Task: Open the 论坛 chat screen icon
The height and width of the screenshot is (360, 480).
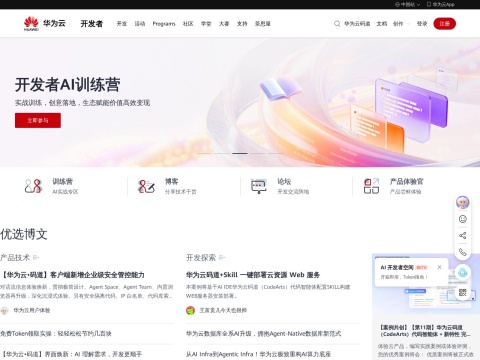Action: click(259, 186)
